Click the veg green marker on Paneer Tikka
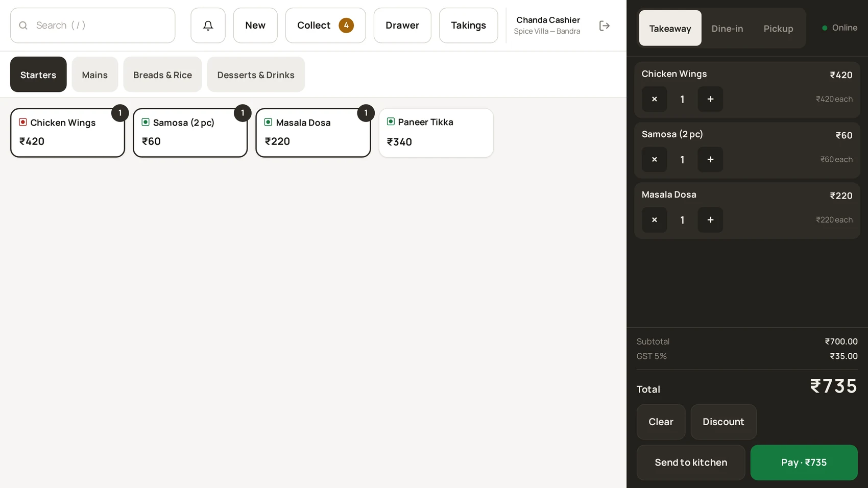 (x=391, y=121)
